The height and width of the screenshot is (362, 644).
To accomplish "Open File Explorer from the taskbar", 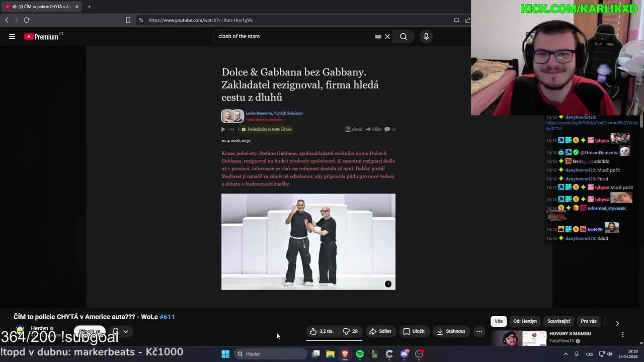I will pyautogui.click(x=330, y=354).
